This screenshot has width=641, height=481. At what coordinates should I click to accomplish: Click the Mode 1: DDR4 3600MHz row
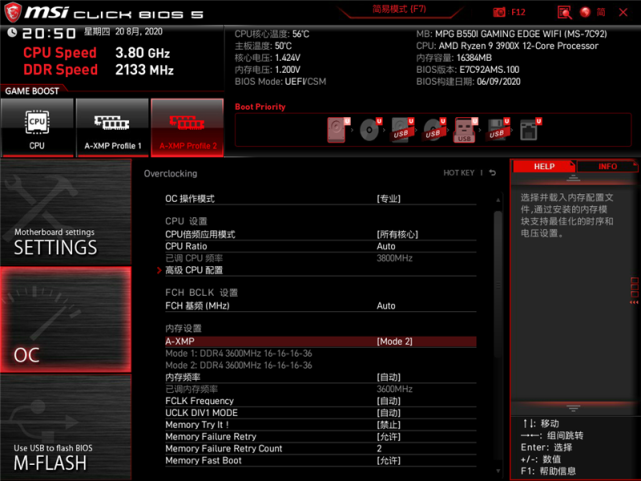coord(239,353)
